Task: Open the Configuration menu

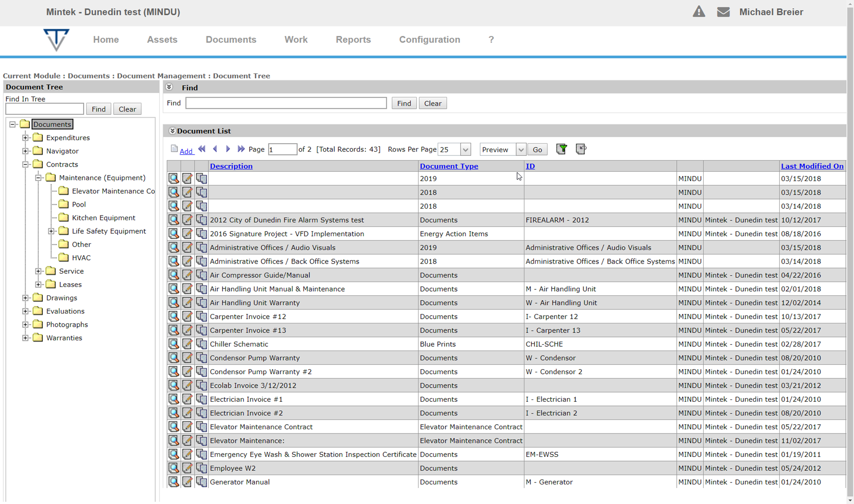Action: [429, 40]
